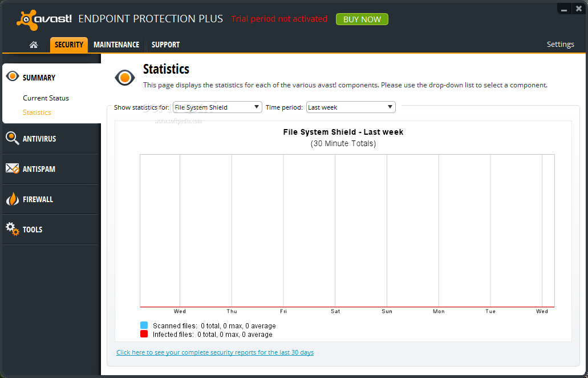Screen dimensions: 588x378
Task: Click the Tools gears icon
Action: [x=13, y=229]
